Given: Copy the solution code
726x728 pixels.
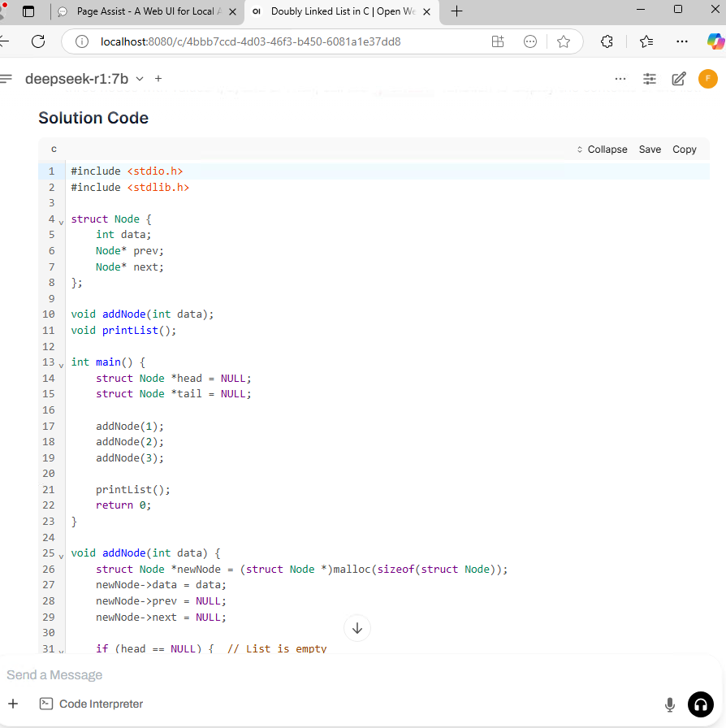Looking at the screenshot, I should [685, 149].
